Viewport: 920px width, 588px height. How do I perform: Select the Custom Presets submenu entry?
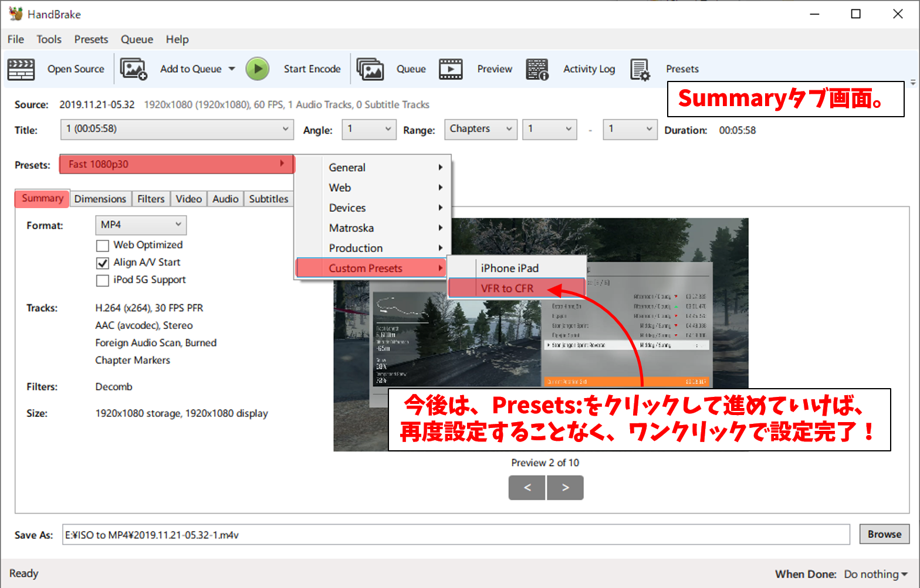(372, 268)
